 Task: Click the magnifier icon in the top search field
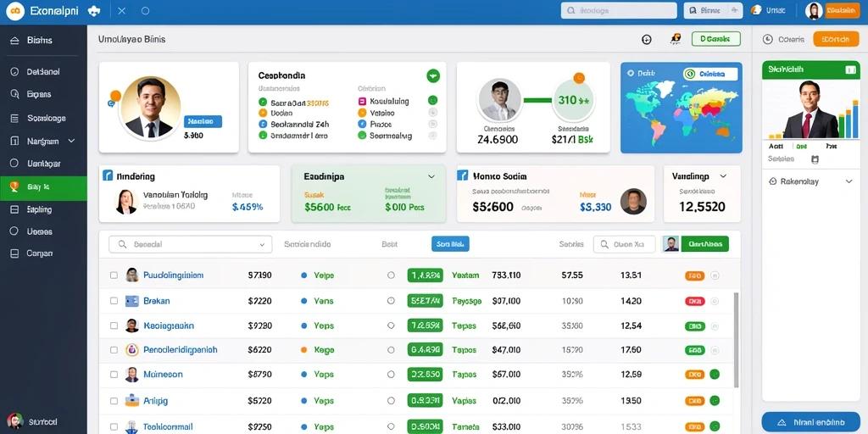(x=572, y=10)
